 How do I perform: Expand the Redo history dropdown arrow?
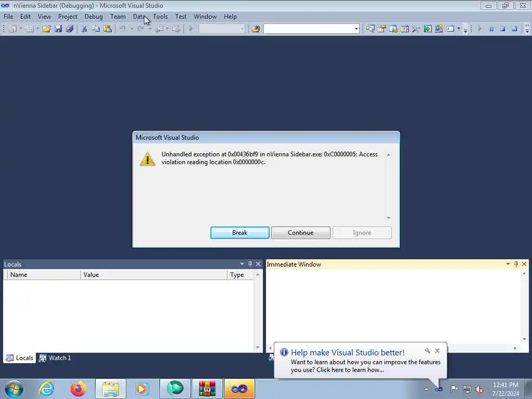click(150, 29)
